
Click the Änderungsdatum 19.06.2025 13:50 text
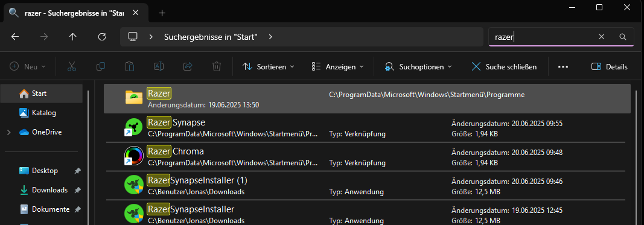(203, 105)
